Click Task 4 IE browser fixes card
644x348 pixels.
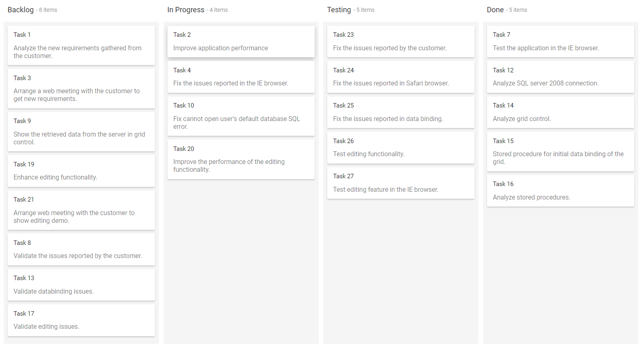(241, 77)
